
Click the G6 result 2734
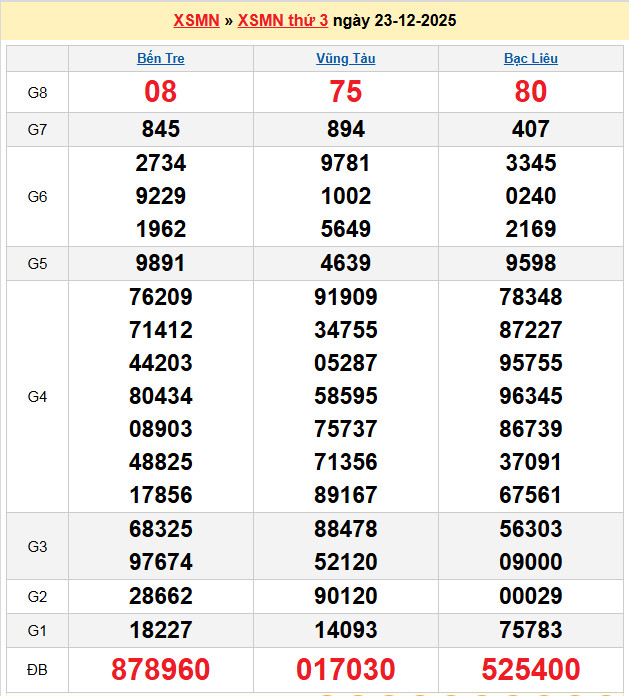pyautogui.click(x=160, y=163)
